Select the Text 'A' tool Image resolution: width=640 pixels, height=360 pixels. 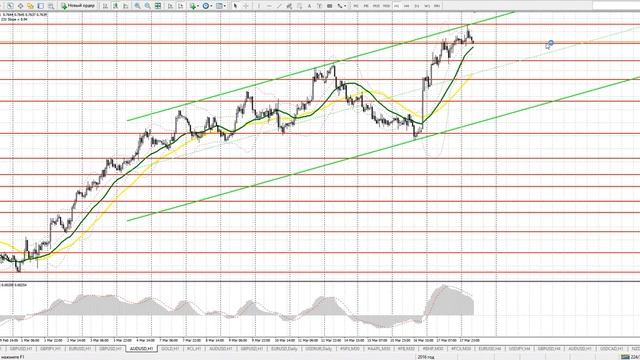tap(309, 6)
